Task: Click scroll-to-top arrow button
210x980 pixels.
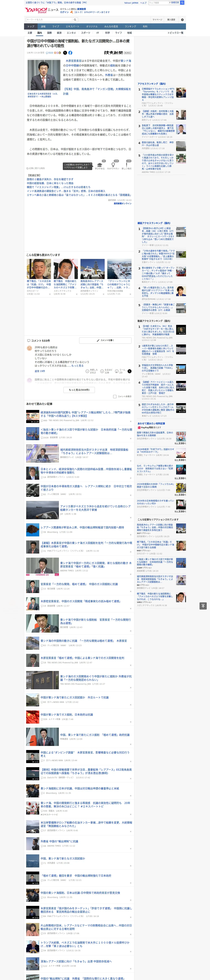Action: 203,606
